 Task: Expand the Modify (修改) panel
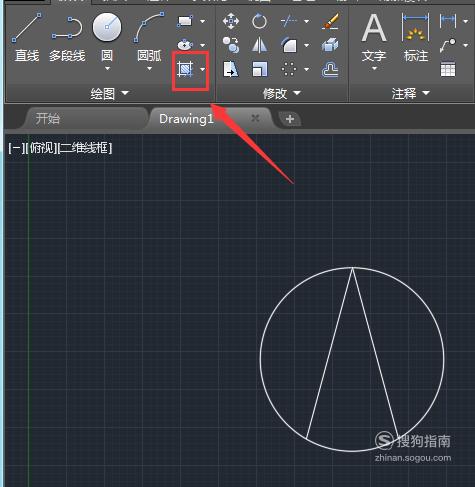point(282,93)
